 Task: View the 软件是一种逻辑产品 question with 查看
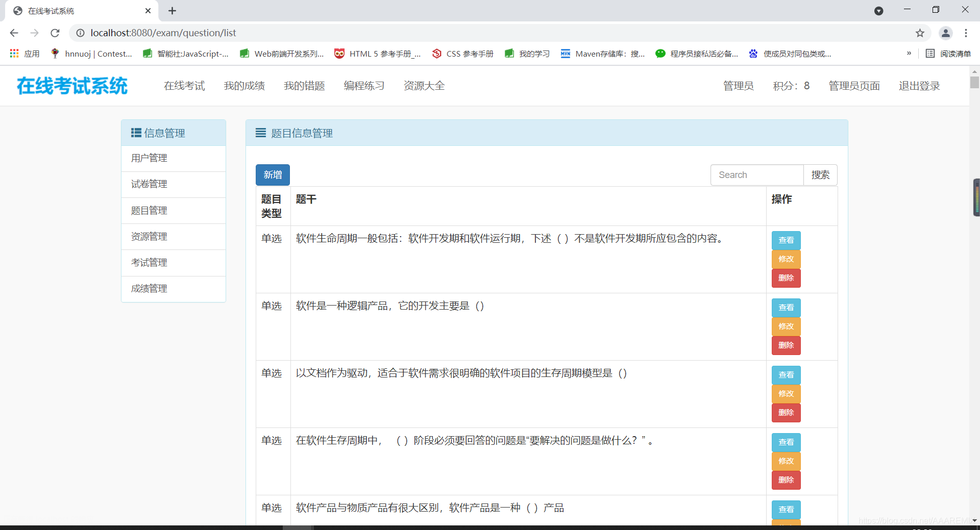pyautogui.click(x=786, y=308)
